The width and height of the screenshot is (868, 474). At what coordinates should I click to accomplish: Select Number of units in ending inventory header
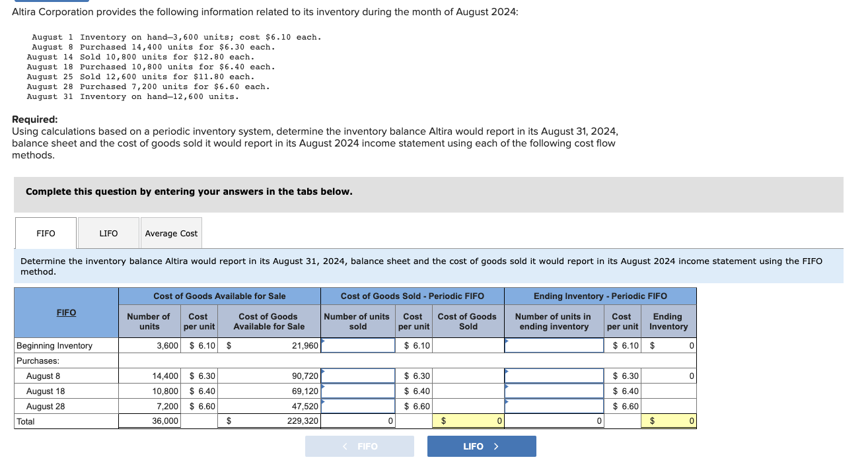tap(553, 322)
